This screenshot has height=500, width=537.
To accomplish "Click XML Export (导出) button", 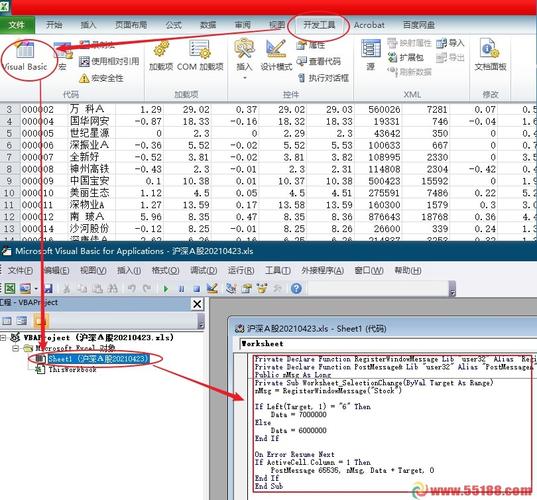I will [x=450, y=58].
